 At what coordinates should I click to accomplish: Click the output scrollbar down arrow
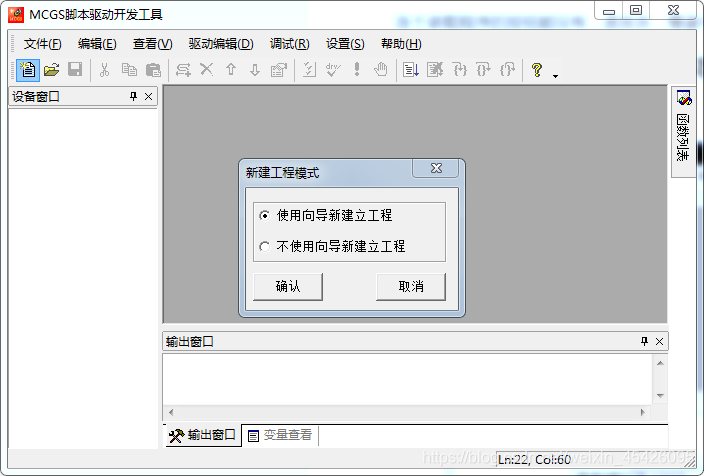pos(660,396)
